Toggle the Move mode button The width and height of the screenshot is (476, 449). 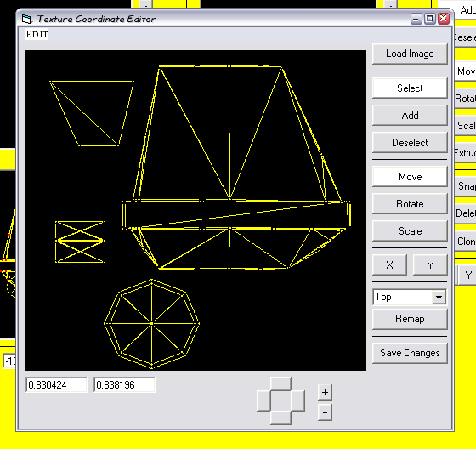(410, 177)
